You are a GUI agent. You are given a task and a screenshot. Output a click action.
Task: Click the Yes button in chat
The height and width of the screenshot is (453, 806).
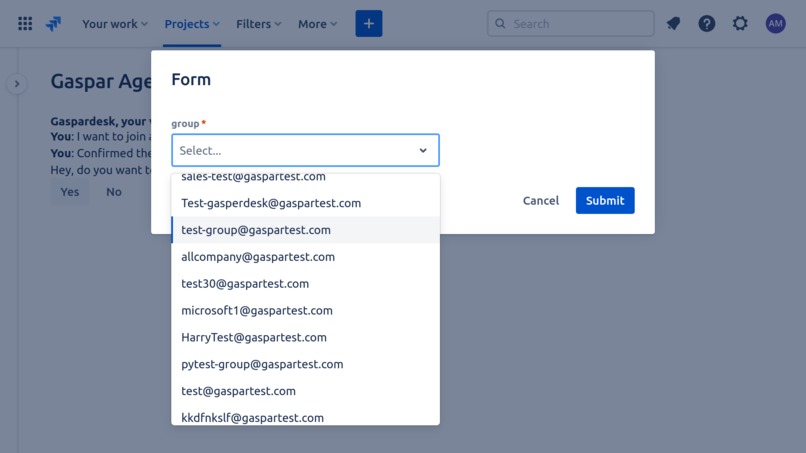coord(70,192)
